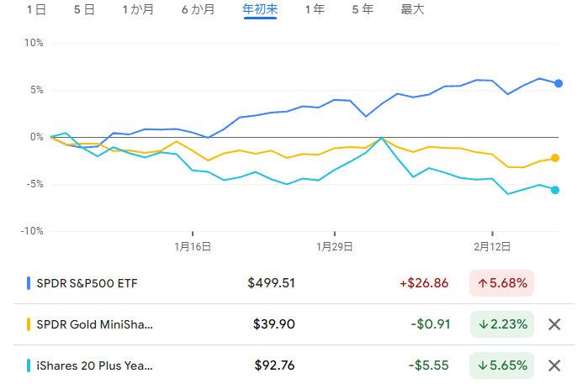Select the 最大 time range

412,10
